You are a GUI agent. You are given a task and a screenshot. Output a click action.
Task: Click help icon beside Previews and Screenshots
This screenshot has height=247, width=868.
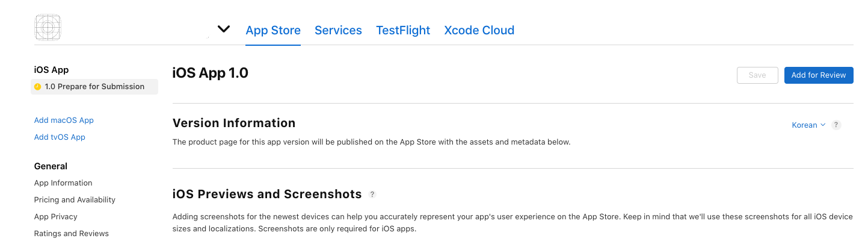coord(372,195)
